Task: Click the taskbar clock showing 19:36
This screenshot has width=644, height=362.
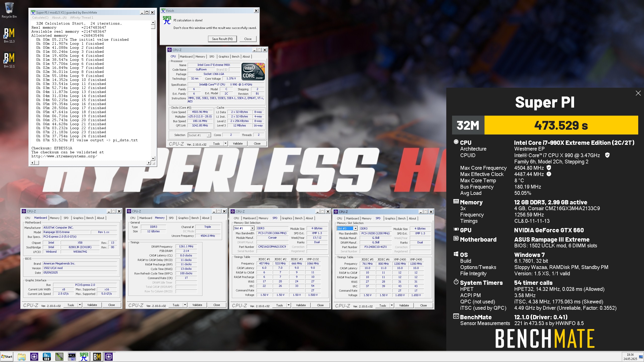Action: (x=630, y=355)
